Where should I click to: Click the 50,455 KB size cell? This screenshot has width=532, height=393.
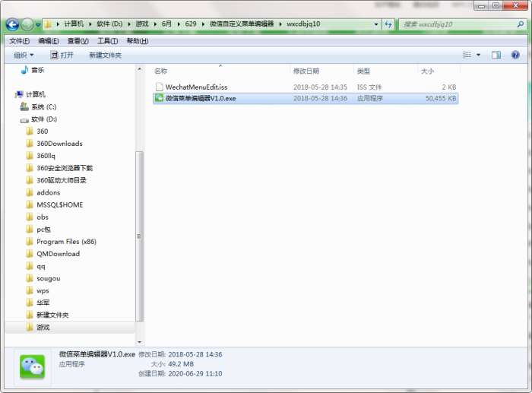[x=441, y=98]
